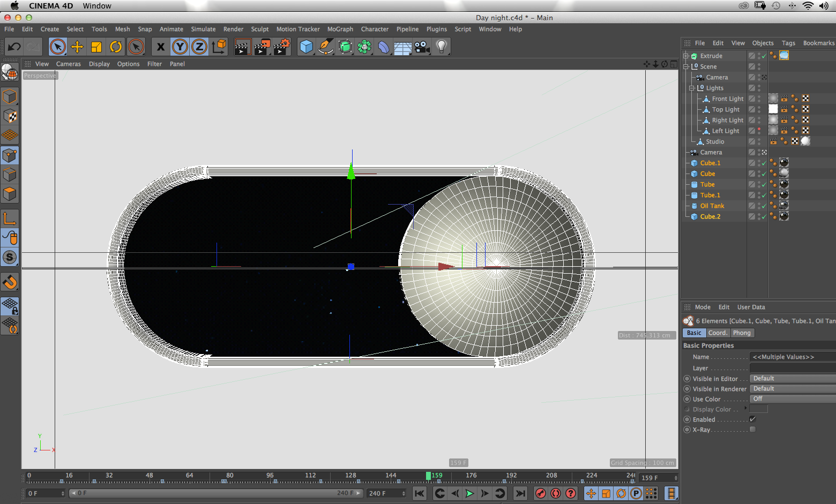Click the Display Color swatch

click(x=758, y=409)
